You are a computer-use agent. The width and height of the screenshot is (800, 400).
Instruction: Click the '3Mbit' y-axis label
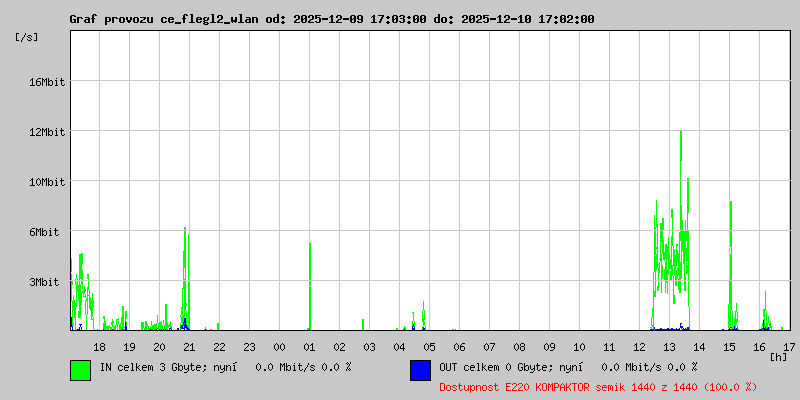tap(44, 282)
